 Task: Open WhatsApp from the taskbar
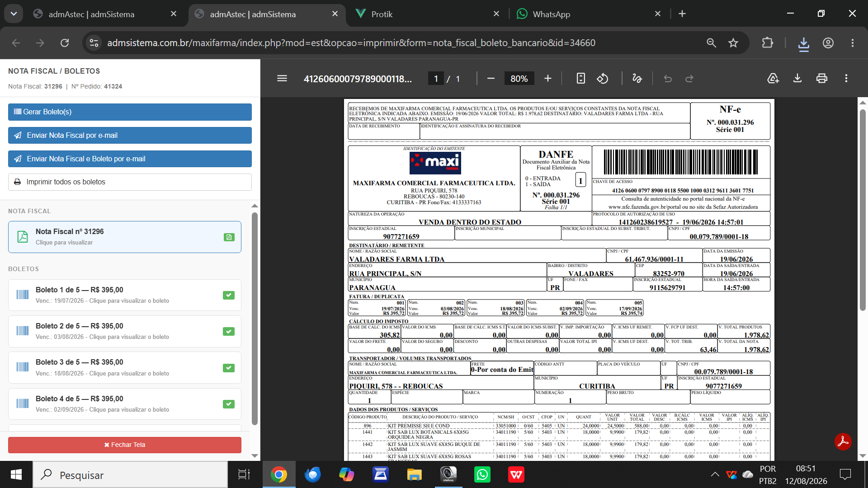tap(482, 474)
